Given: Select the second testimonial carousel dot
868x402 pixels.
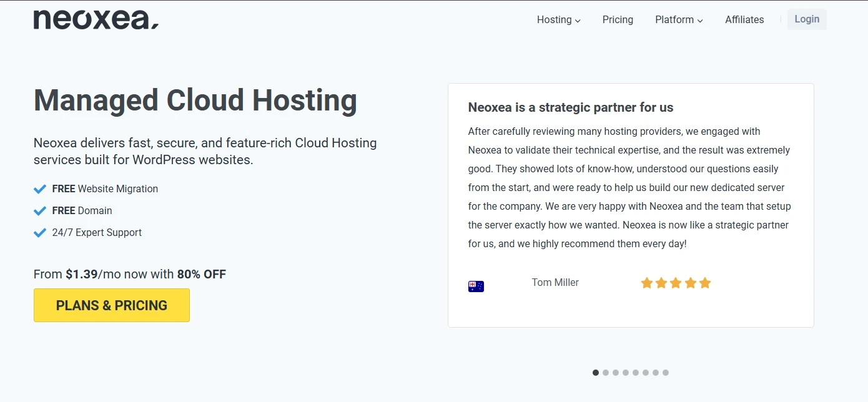Looking at the screenshot, I should coord(606,373).
